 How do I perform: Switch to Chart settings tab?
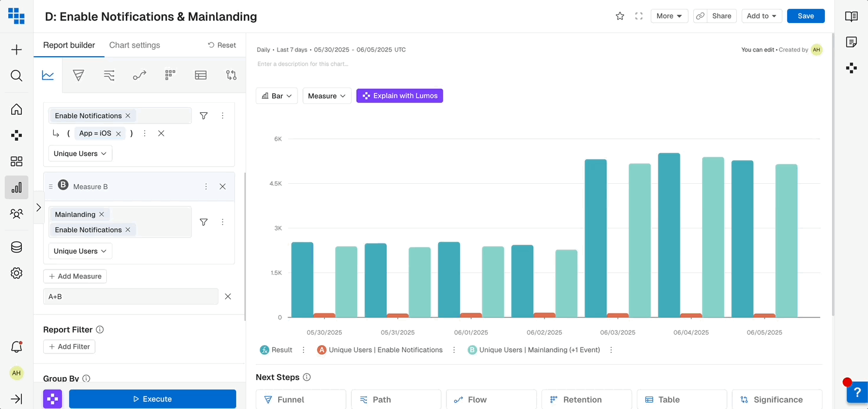135,45
